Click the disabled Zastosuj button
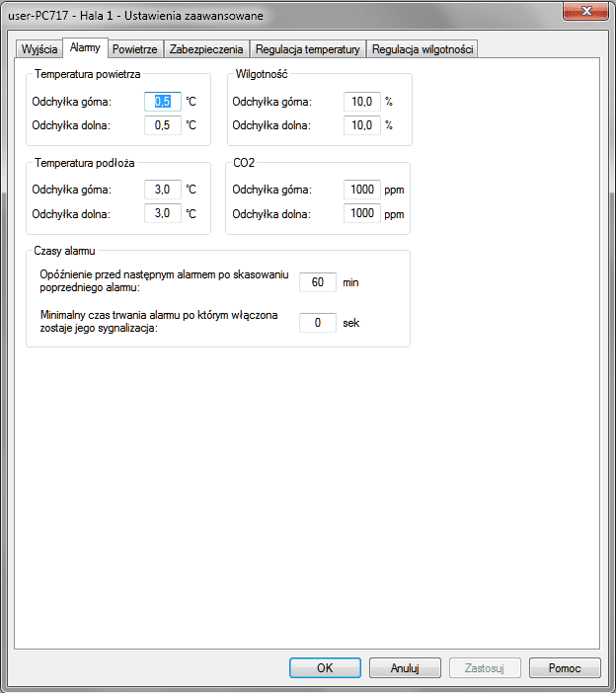Image resolution: width=616 pixels, height=693 pixels. [x=485, y=667]
